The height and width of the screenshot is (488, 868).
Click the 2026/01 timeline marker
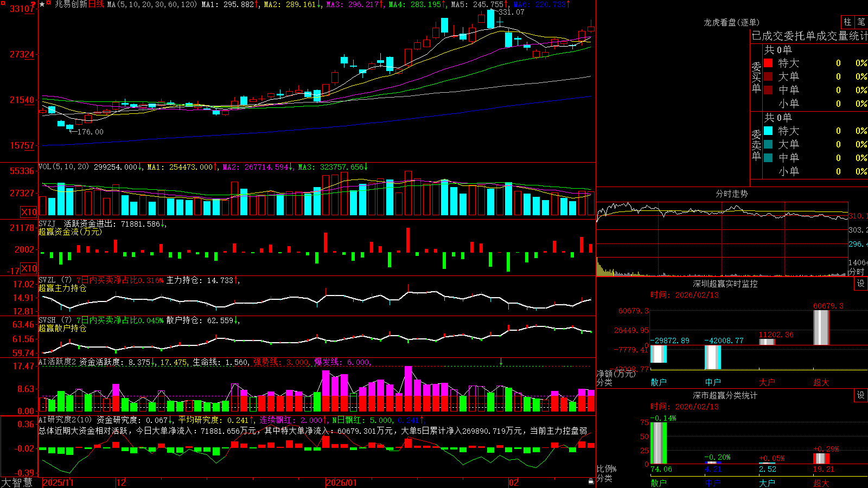click(342, 483)
